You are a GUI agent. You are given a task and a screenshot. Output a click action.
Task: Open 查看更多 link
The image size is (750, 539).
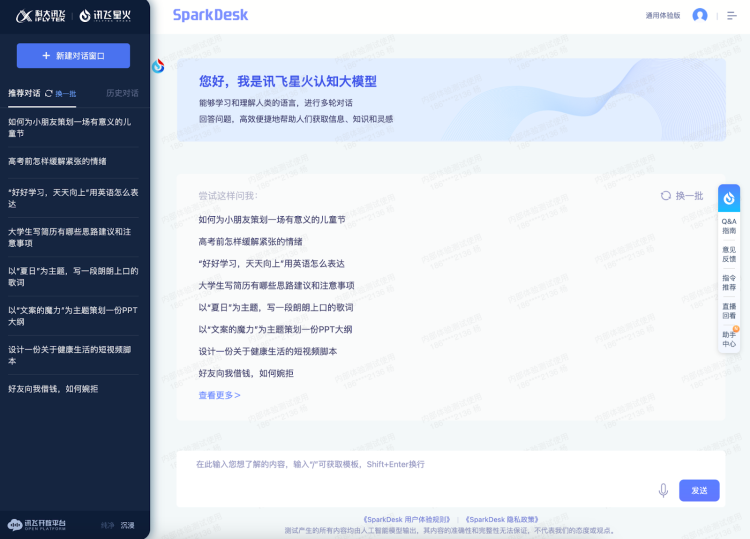click(x=219, y=395)
